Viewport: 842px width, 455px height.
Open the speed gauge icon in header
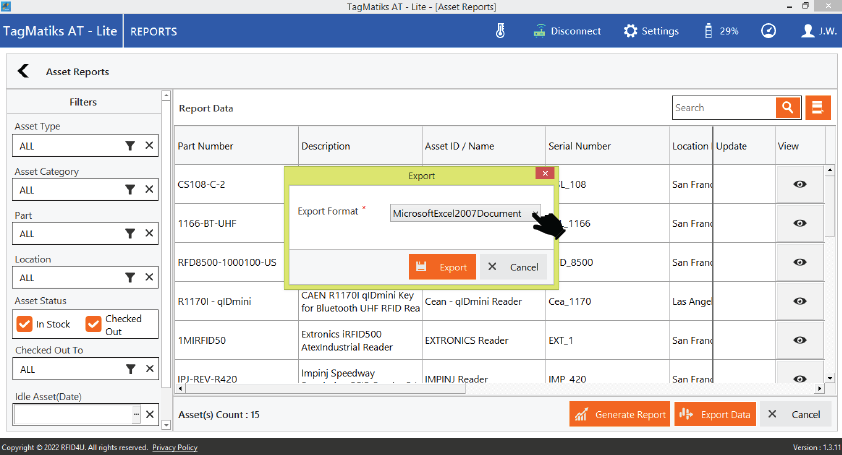[x=768, y=31]
